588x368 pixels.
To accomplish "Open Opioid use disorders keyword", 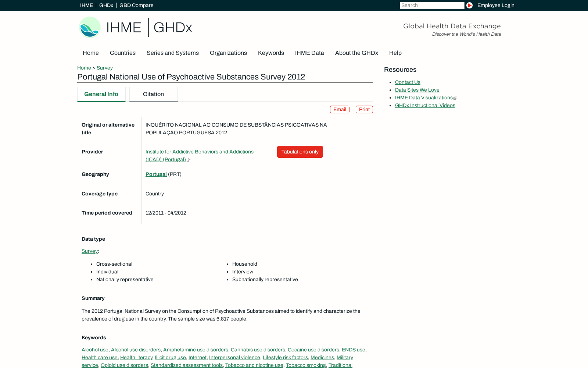I will click(x=124, y=365).
